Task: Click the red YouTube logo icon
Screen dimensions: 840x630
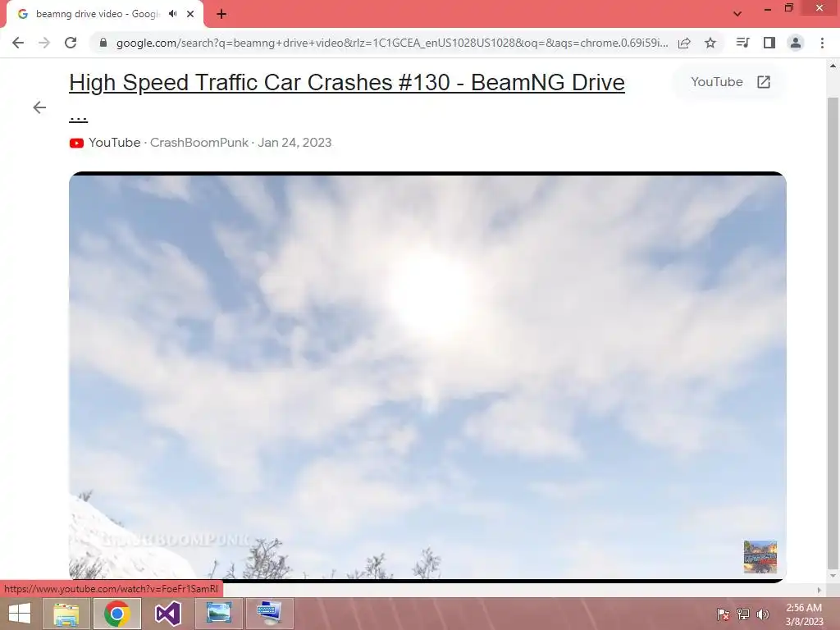Action: [x=76, y=143]
